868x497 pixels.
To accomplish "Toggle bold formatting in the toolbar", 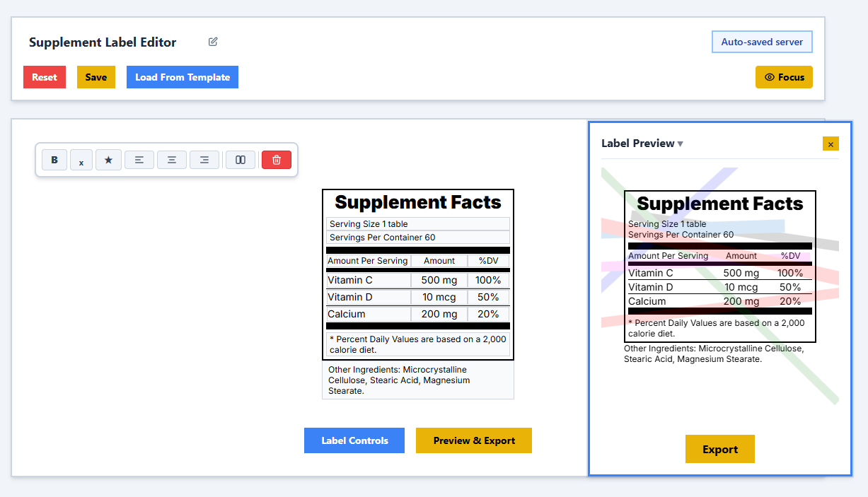I will [x=54, y=160].
